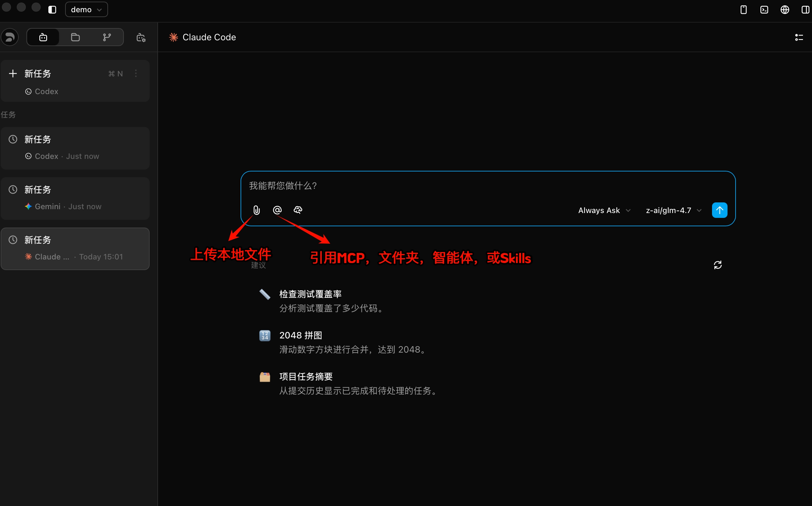The height and width of the screenshot is (506, 812).
Task: Select the agents robot tab
Action: coord(43,37)
